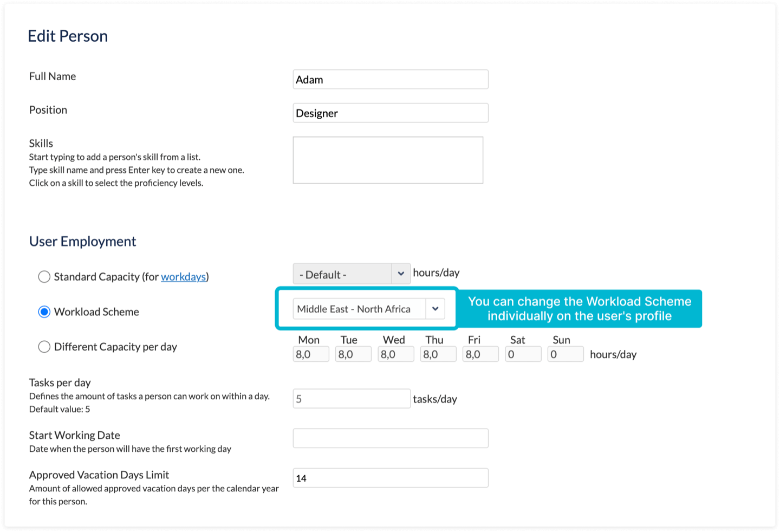Screen dimensions: 780x532
Task: Click the Tuesday hours field
Action: coord(353,354)
